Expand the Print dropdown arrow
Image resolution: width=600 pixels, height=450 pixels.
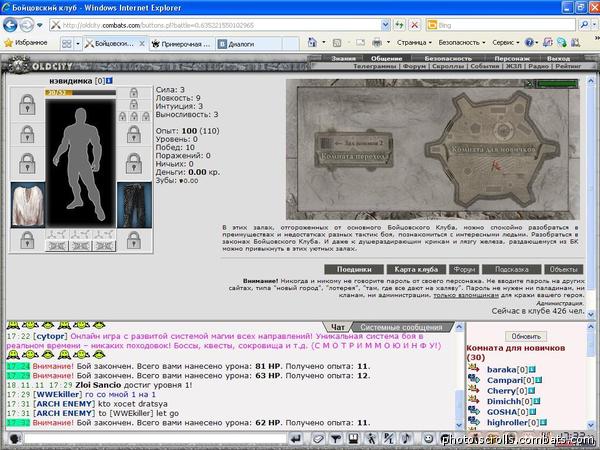click(x=388, y=42)
